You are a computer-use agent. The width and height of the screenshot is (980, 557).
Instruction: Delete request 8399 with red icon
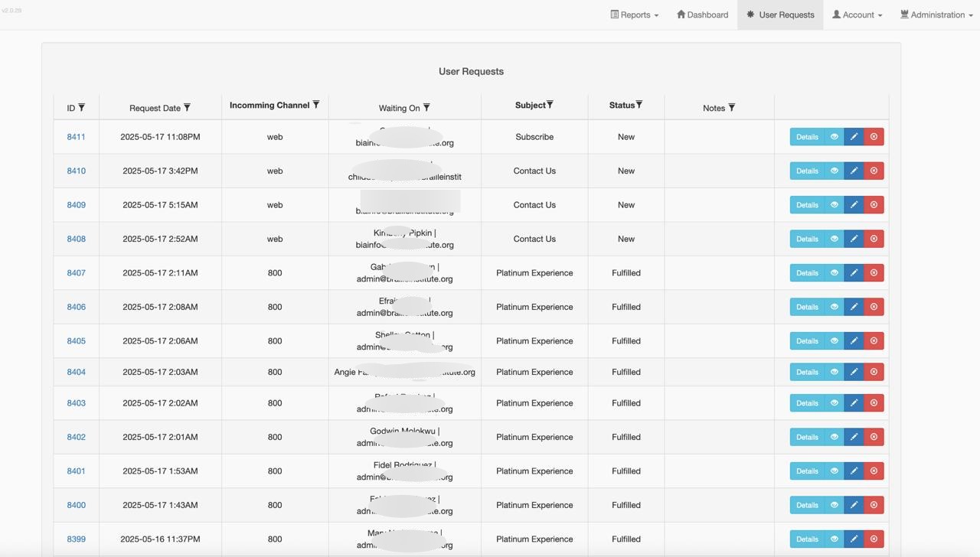click(x=874, y=539)
